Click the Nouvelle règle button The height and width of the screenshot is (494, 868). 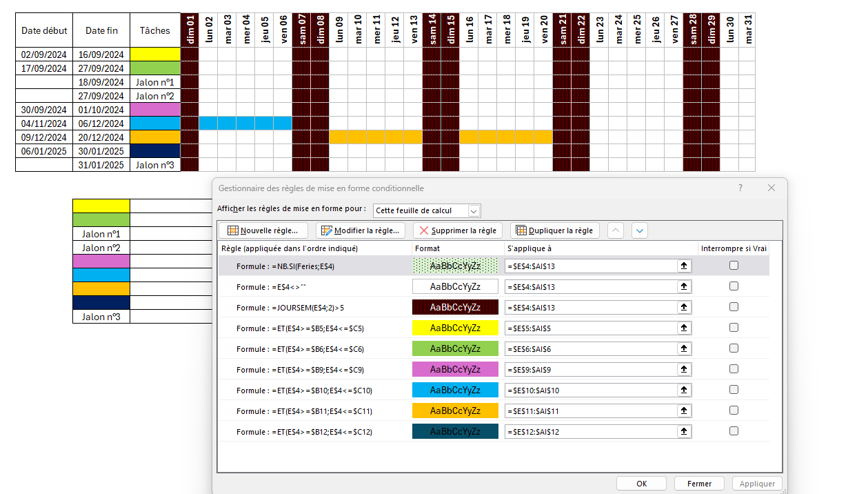(x=263, y=230)
